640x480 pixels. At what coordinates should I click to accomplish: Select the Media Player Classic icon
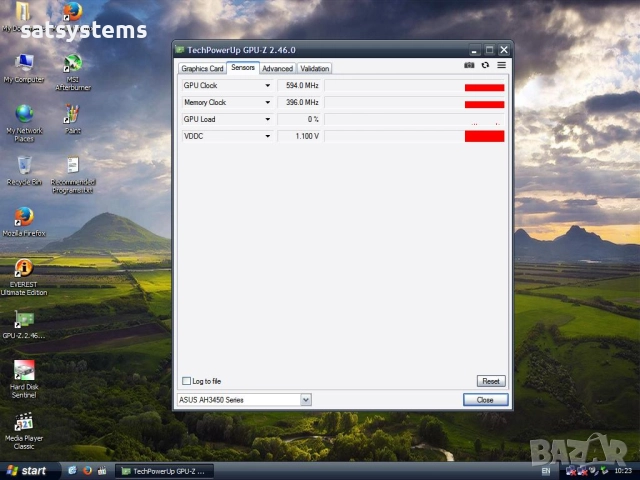pyautogui.click(x=24, y=431)
